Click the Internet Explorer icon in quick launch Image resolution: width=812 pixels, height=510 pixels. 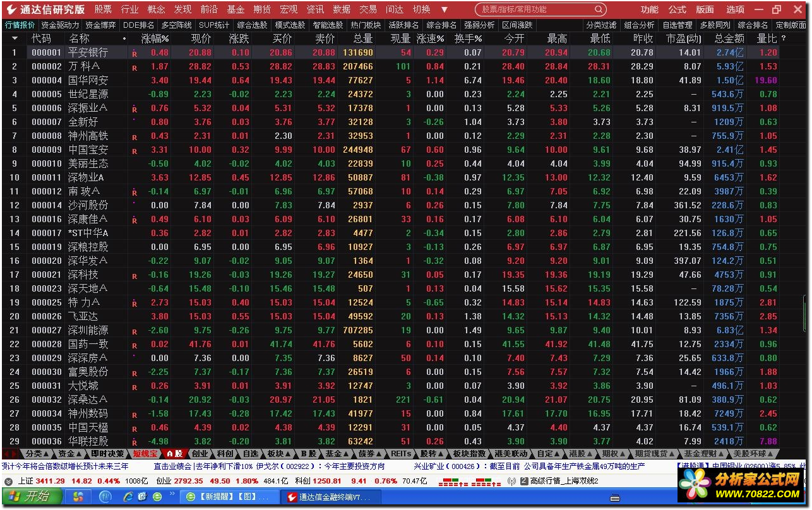pyautogui.click(x=128, y=497)
